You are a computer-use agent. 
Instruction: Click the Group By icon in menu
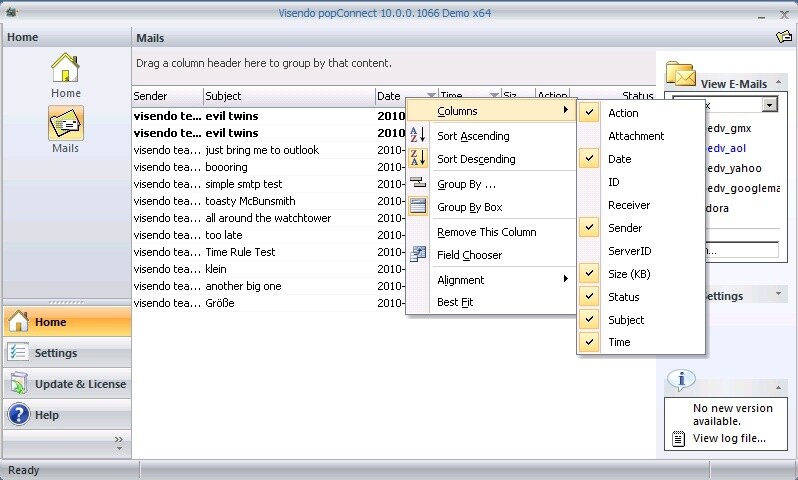pos(418,182)
